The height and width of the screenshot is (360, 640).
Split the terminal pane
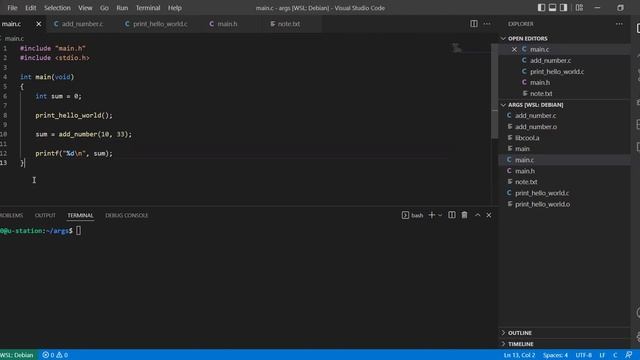(x=451, y=215)
